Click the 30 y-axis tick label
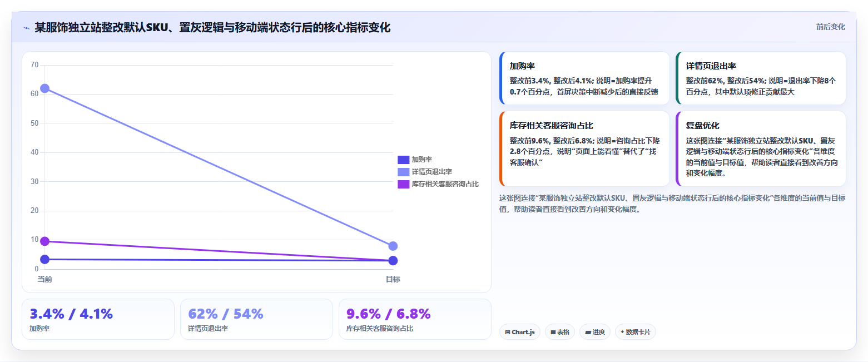The image size is (868, 362). tap(34, 181)
